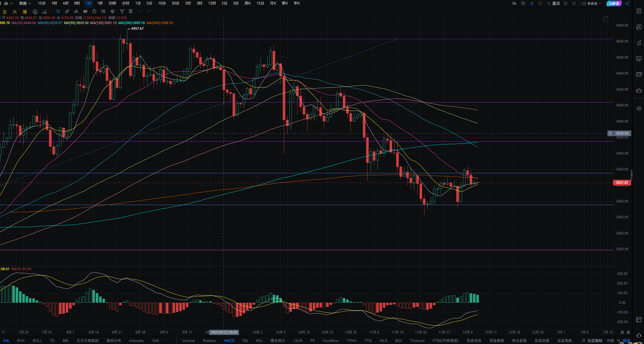Click the AI解读 button
The image size is (644, 344).
click(614, 3)
